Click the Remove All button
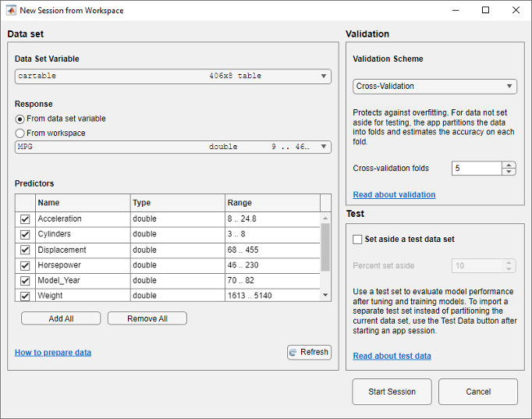Viewport: 532px width, 419px height. [x=147, y=318]
